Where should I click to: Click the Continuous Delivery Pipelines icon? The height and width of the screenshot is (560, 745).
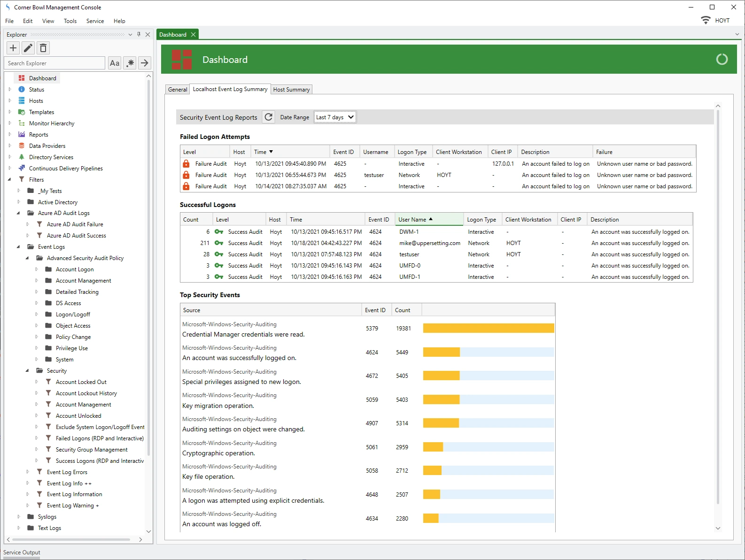tap(22, 168)
